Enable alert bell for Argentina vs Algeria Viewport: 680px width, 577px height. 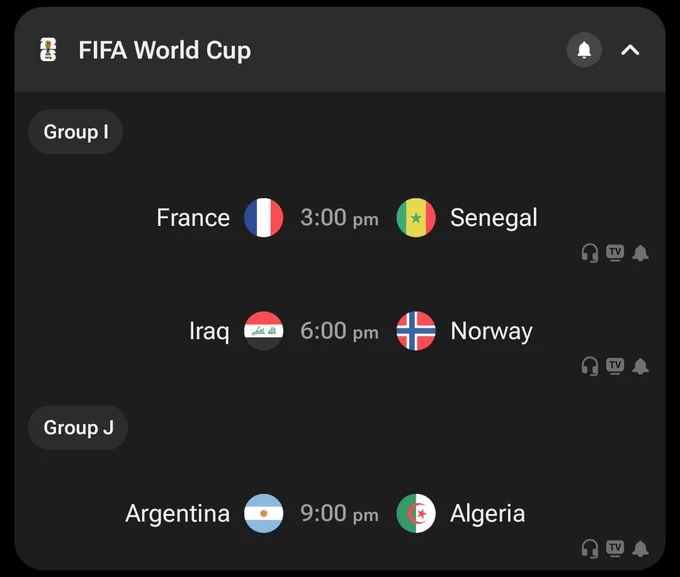(640, 549)
